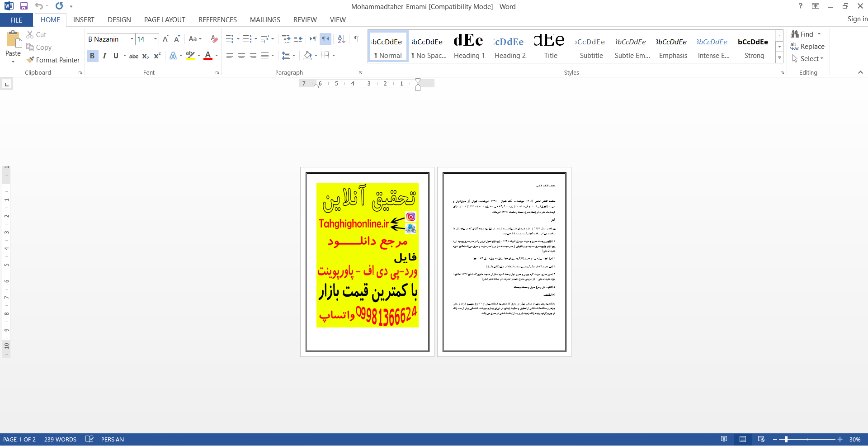This screenshot has width=868, height=446.
Task: Toggle Underline formatting
Action: (x=116, y=56)
